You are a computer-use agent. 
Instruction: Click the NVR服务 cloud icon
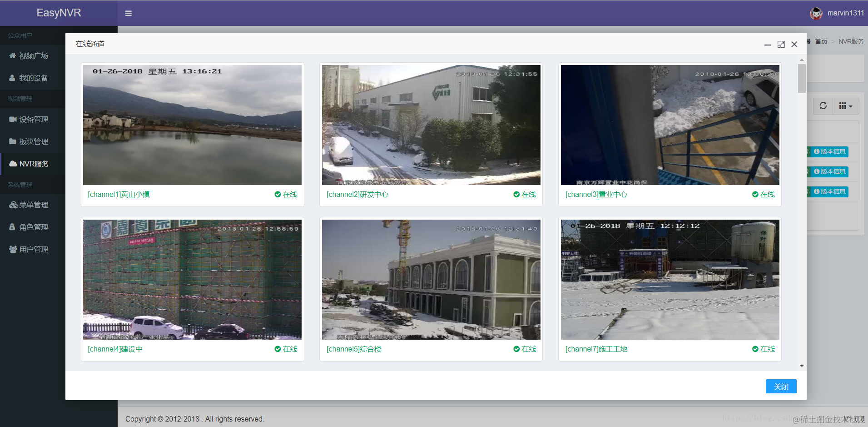pos(13,164)
